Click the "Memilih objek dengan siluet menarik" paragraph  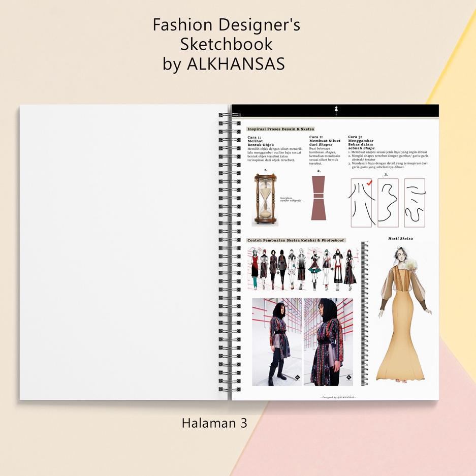click(275, 154)
